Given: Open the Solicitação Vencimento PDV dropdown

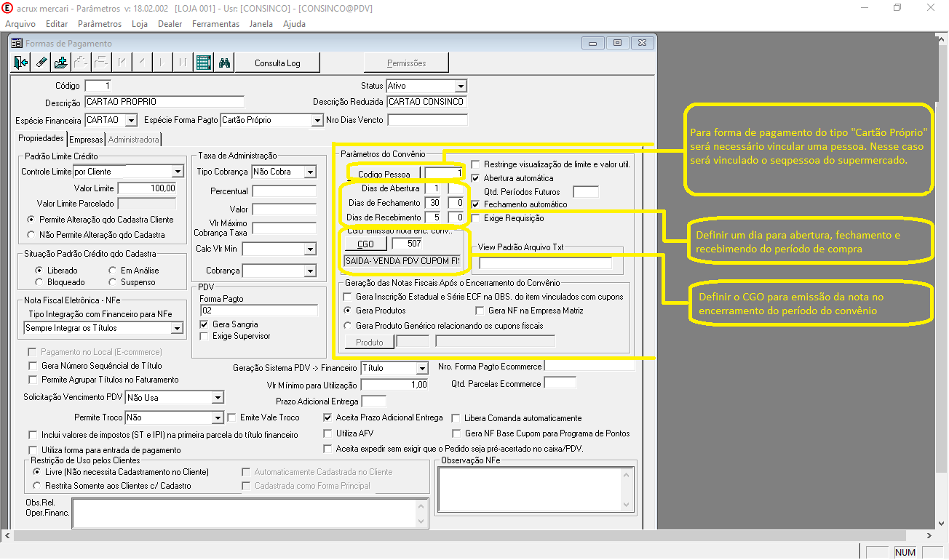Looking at the screenshot, I should tap(217, 398).
